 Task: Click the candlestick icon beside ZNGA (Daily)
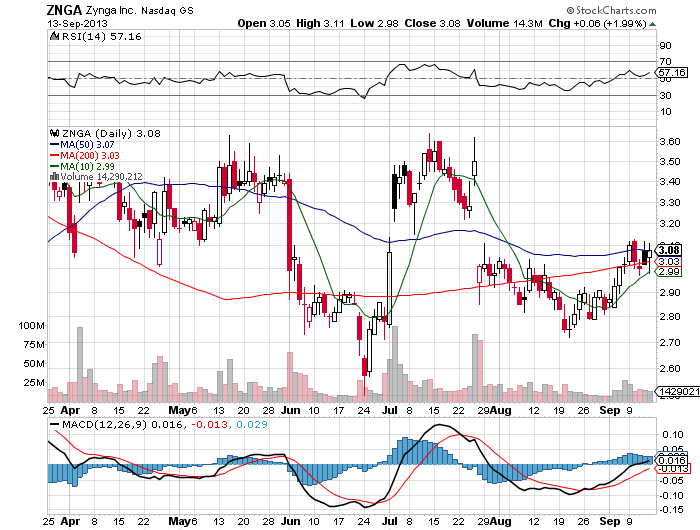(x=54, y=133)
